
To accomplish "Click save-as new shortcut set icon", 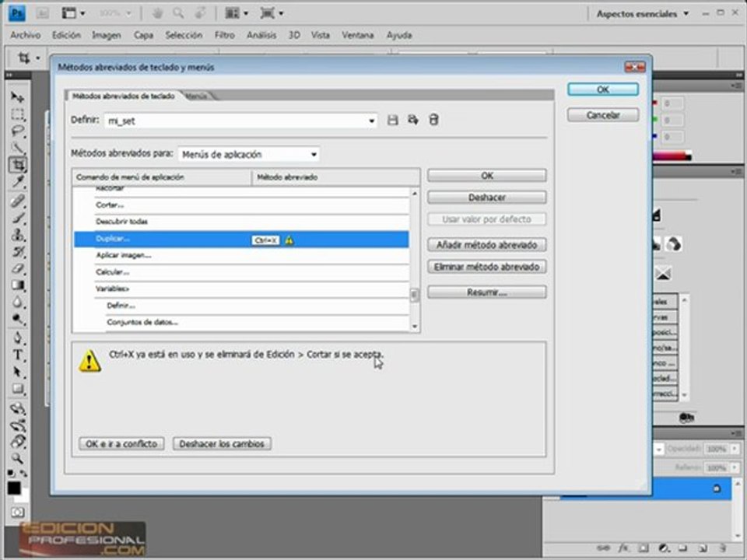I will point(413,120).
